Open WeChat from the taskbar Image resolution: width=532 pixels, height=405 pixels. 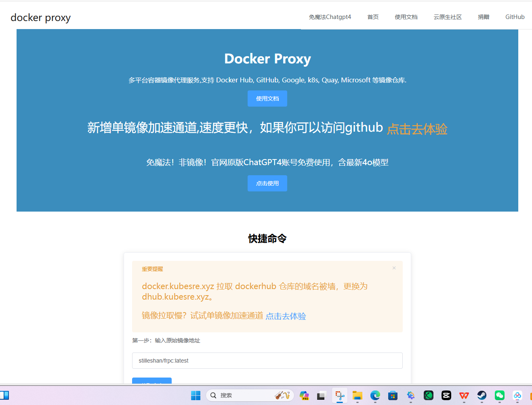[500, 395]
